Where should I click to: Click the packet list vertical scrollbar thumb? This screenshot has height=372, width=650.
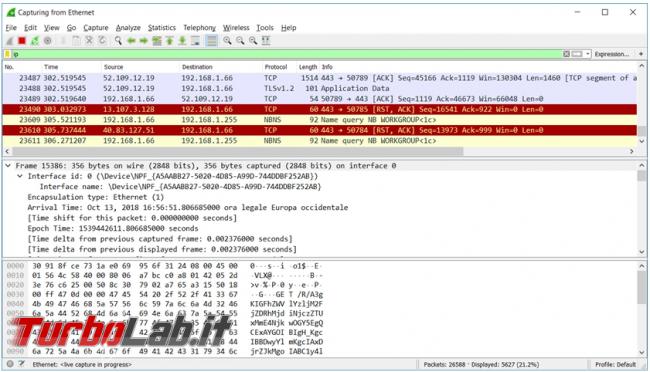641,131
